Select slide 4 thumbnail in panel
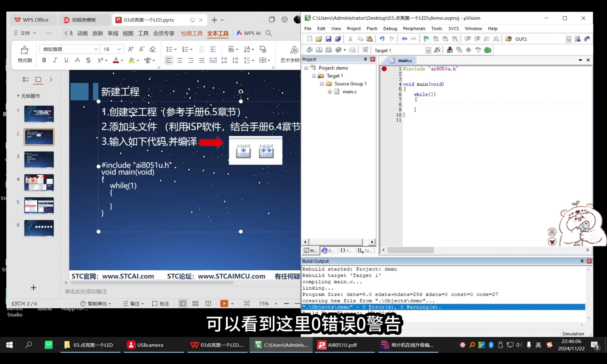This screenshot has width=607, height=364. (x=39, y=182)
